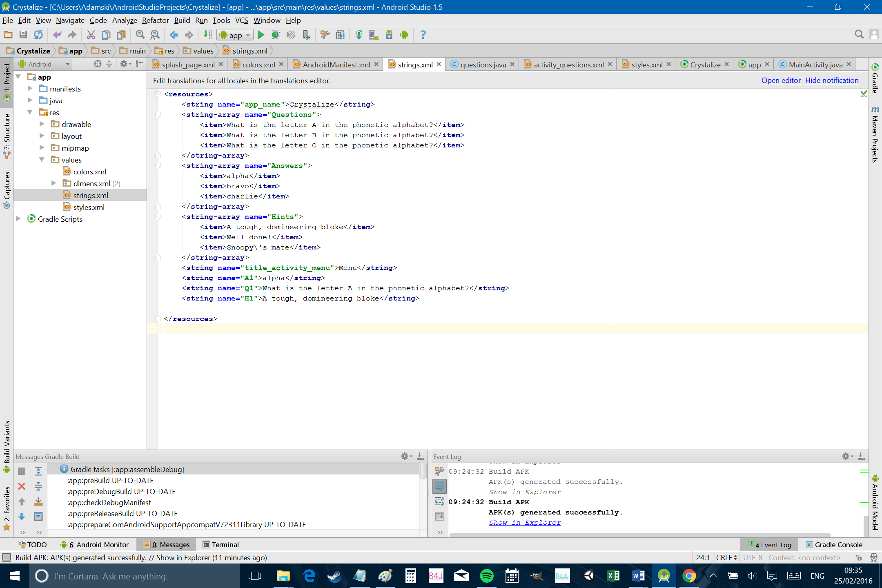
Task: Change CRLF line separator in status bar
Action: (x=726, y=557)
